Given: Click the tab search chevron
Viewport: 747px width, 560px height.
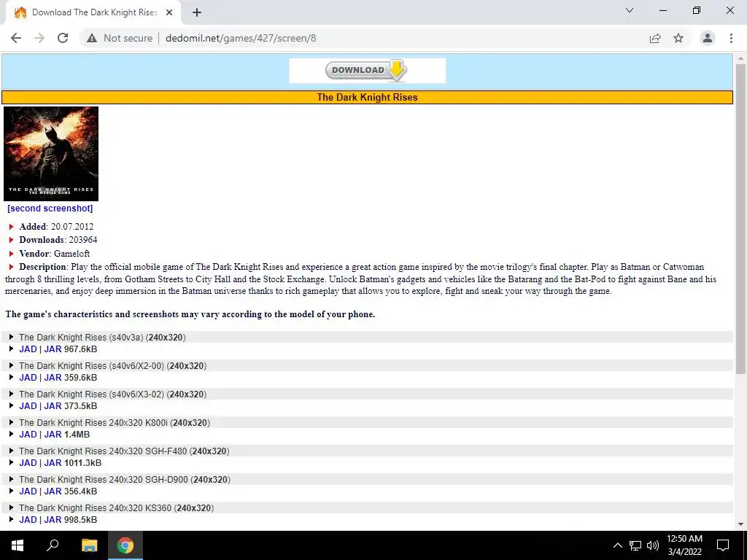Looking at the screenshot, I should click(630, 10).
